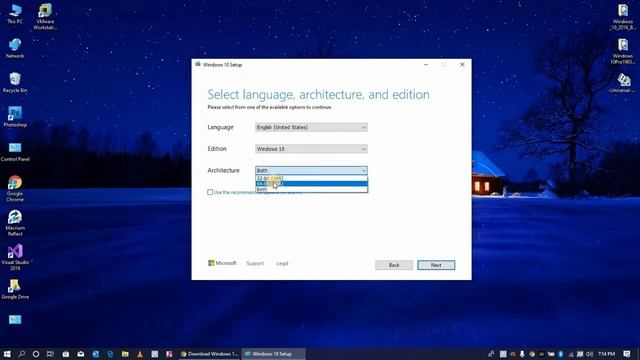
Task: Click the volume speaker tray icon
Action: 589,354
